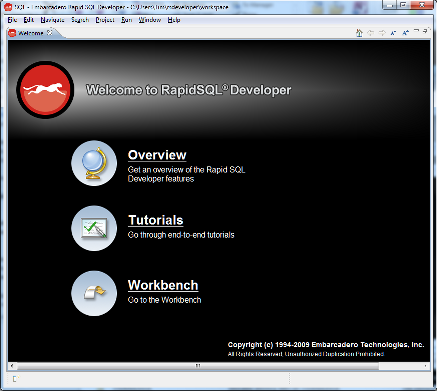437x391 pixels.
Task: Open the Search menu
Action: [80, 20]
